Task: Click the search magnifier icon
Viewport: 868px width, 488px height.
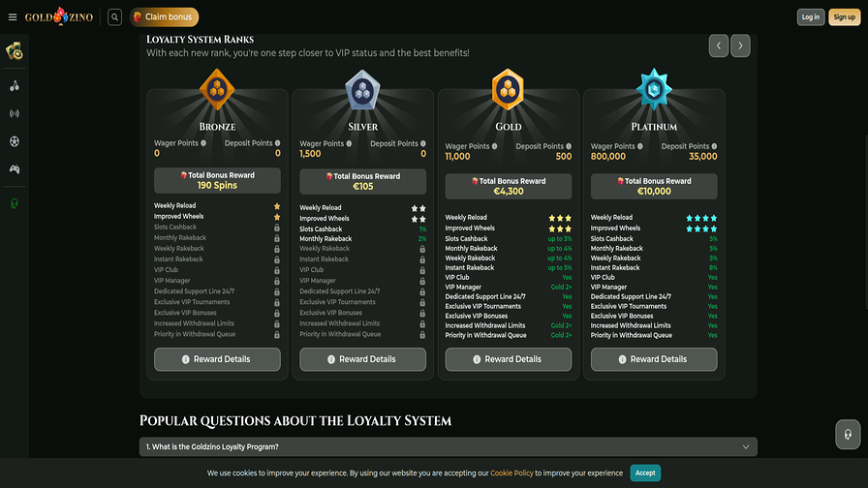Action: point(114,16)
